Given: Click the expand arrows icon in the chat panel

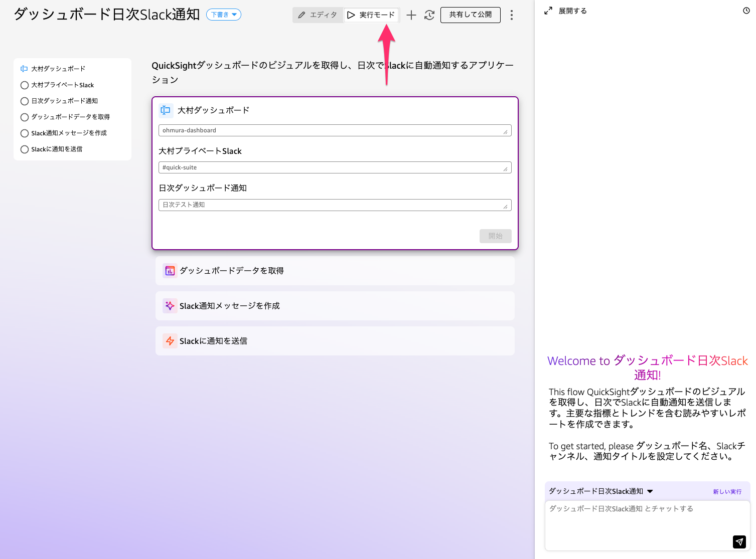Looking at the screenshot, I should coord(548,11).
